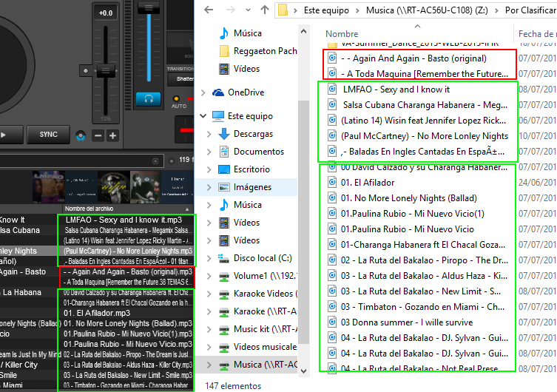Select Musica network drive in sidebar
Image resolution: width=557 pixels, height=392 pixels.
[265, 365]
